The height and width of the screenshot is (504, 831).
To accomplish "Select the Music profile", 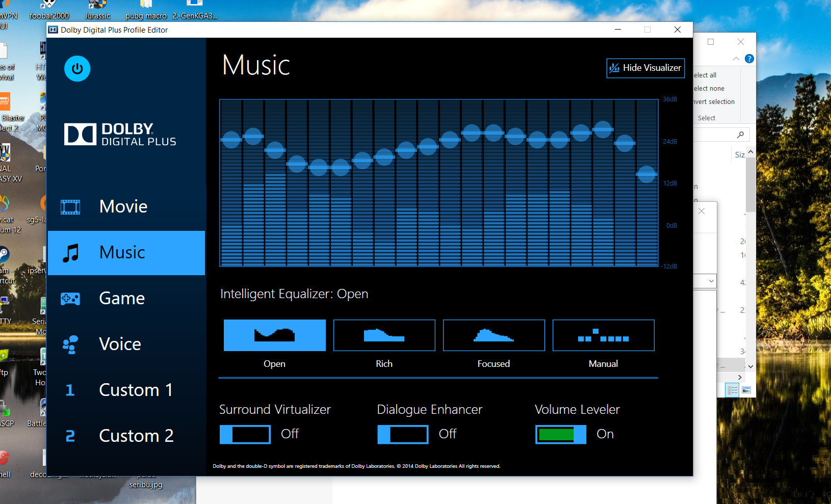I will tap(126, 253).
